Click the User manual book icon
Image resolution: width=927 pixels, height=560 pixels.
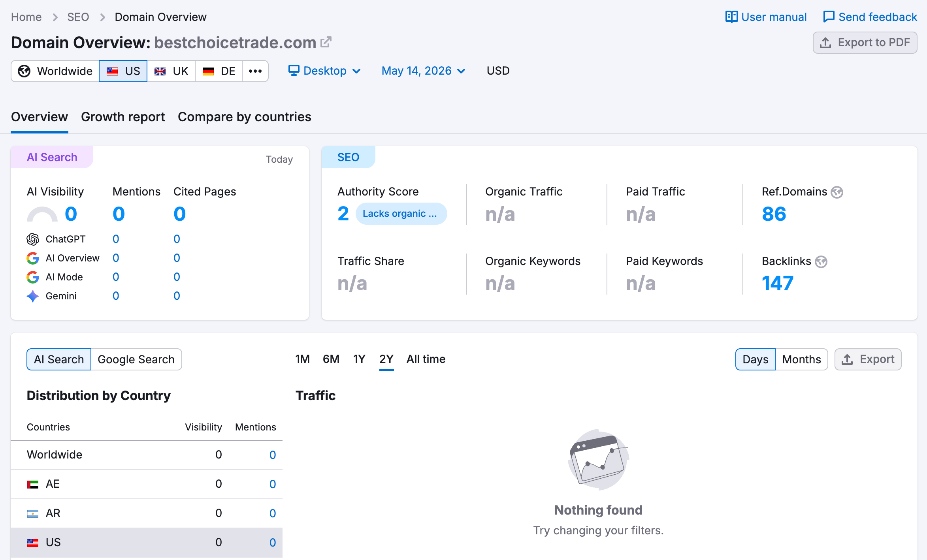tap(731, 17)
